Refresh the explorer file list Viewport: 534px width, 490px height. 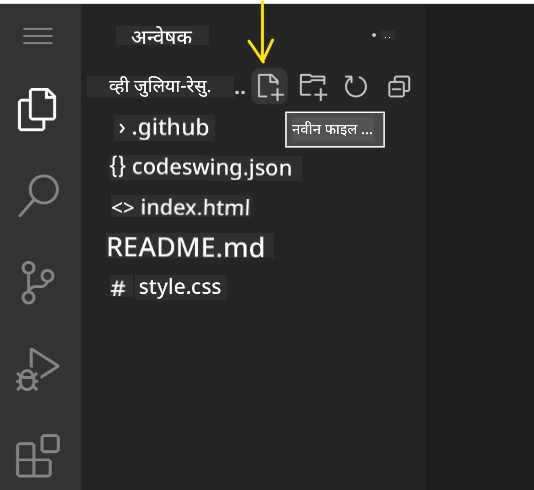356,86
